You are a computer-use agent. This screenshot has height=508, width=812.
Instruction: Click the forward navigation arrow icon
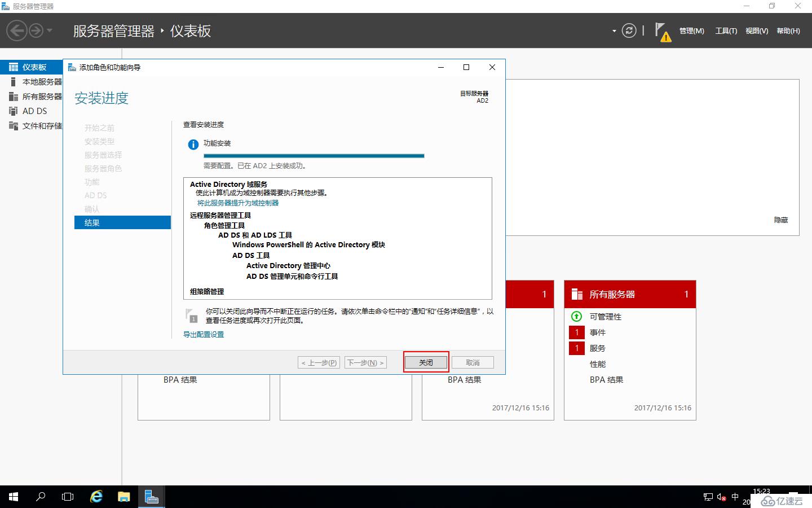[36, 30]
